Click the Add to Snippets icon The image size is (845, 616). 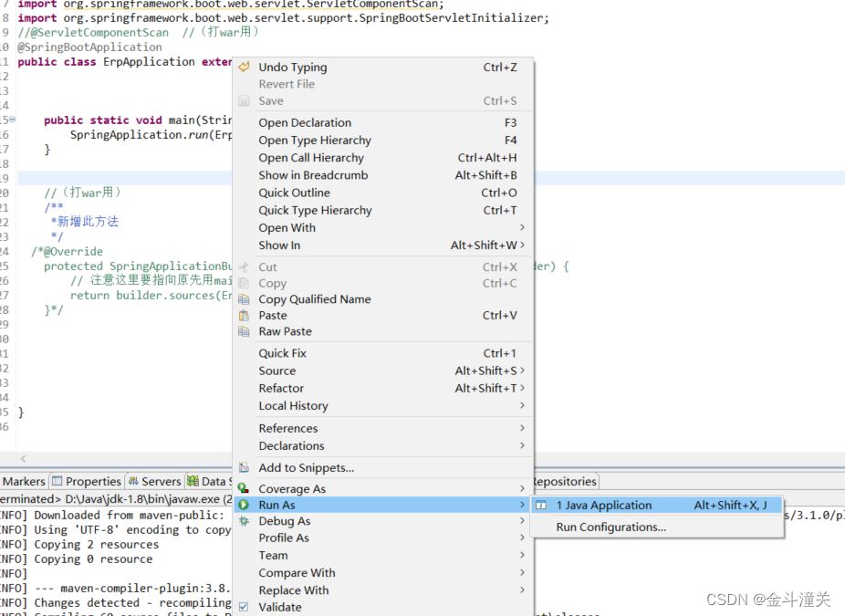(245, 467)
